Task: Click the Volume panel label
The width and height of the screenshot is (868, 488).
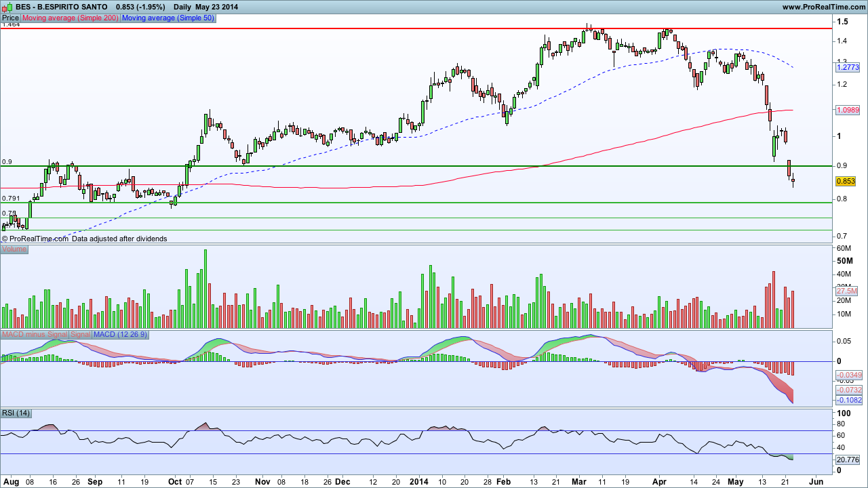Action: pyautogui.click(x=14, y=249)
